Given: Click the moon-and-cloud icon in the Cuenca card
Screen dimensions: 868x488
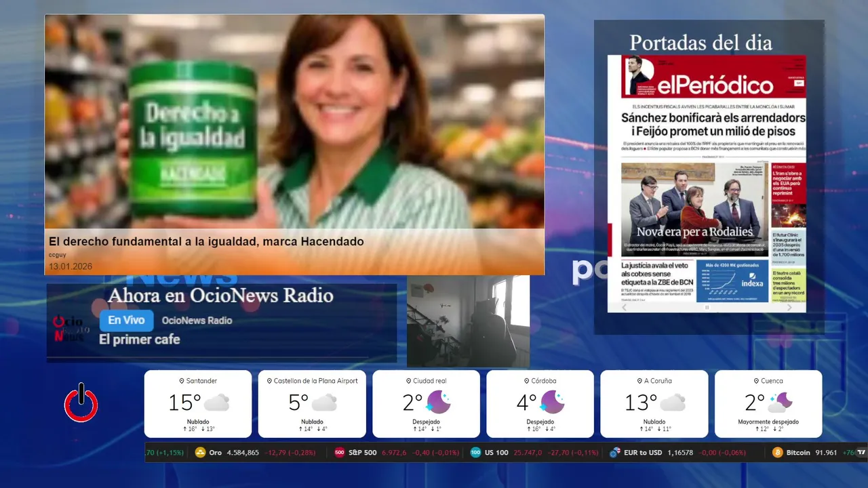Looking at the screenshot, I should (x=780, y=403).
